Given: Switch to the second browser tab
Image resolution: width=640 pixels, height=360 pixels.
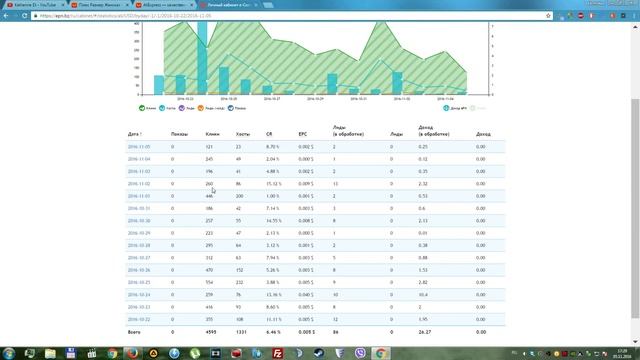Looking at the screenshot, I should (99, 5).
